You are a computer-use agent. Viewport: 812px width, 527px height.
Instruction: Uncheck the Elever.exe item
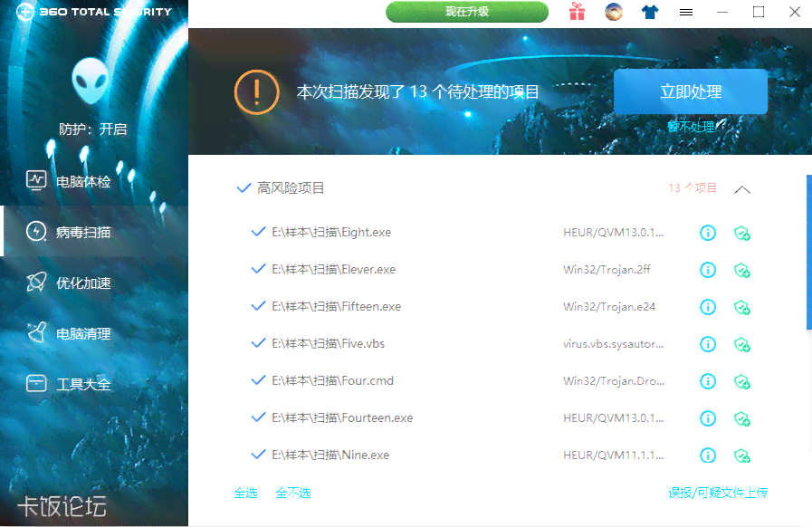(x=258, y=269)
